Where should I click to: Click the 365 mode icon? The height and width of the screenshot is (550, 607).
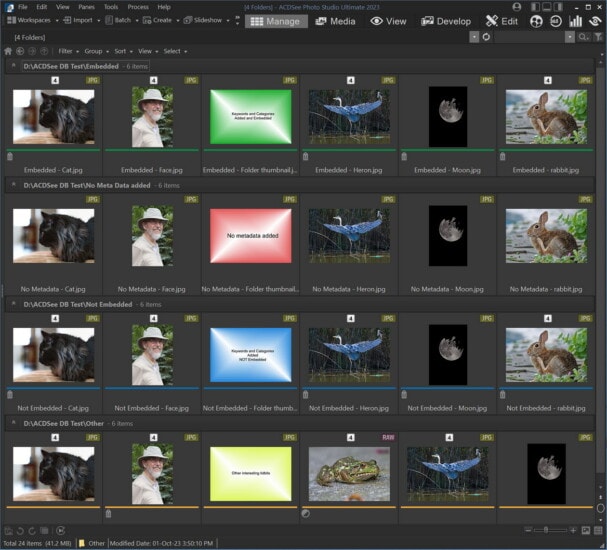555,20
